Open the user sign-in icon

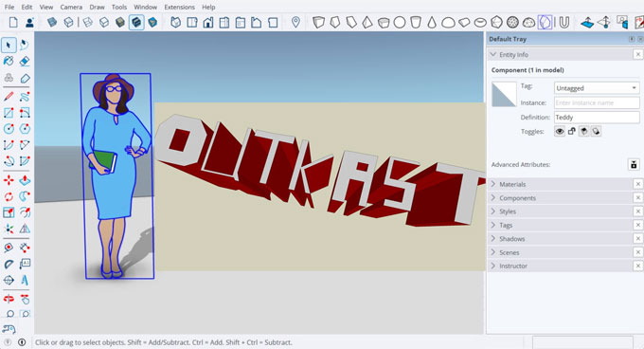(x=29, y=22)
